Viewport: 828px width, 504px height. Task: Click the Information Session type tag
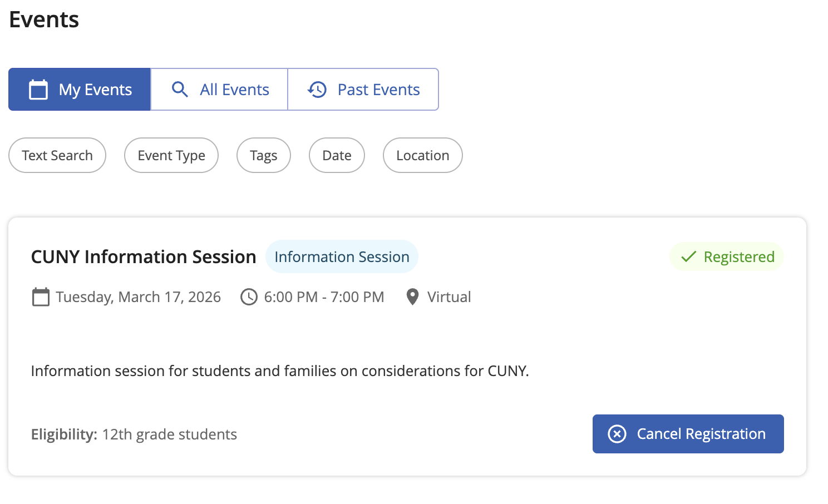pyautogui.click(x=342, y=257)
